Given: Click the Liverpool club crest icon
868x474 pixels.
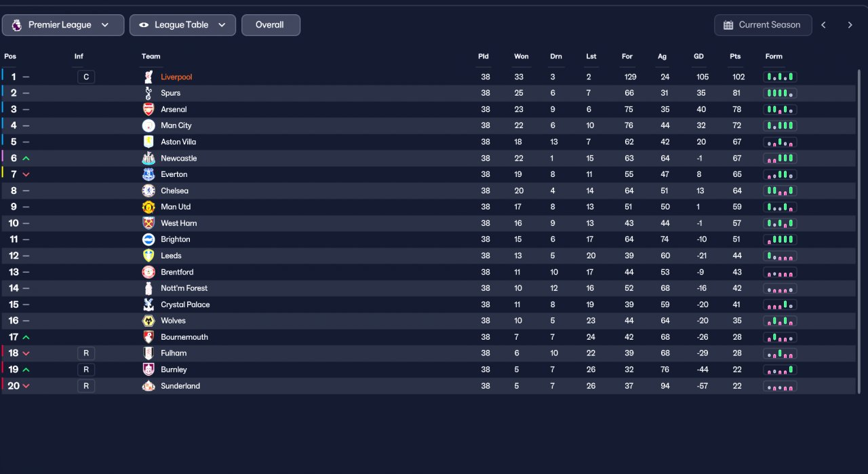Looking at the screenshot, I should (x=149, y=77).
